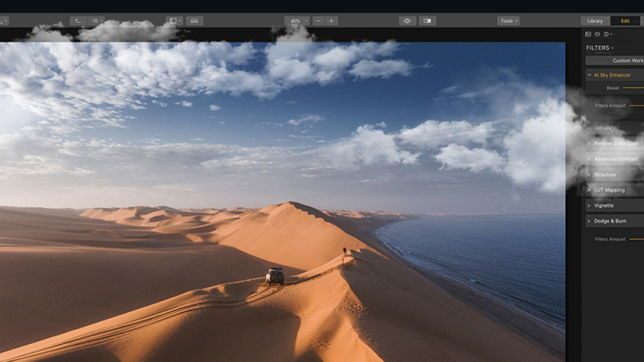Viewport: 644px width, 362px height.
Task: Click the zoom out minus button
Action: coord(318,20)
